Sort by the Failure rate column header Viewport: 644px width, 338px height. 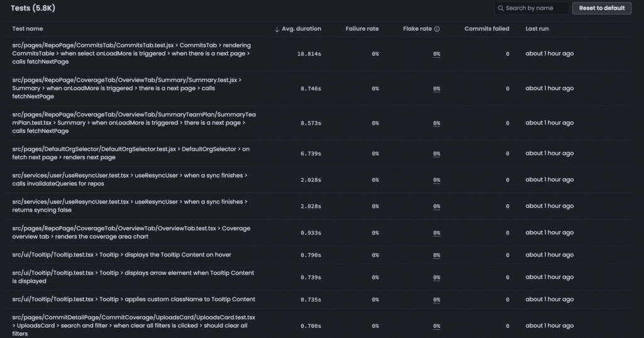362,29
